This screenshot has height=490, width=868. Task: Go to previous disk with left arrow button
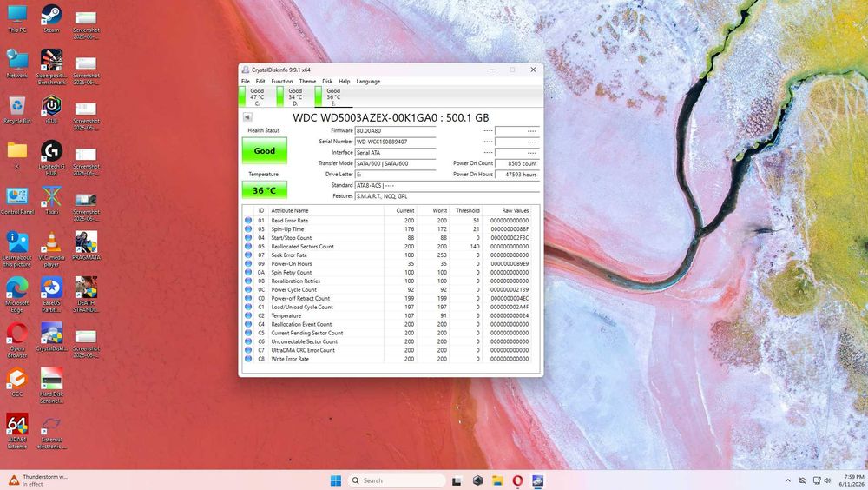247,117
